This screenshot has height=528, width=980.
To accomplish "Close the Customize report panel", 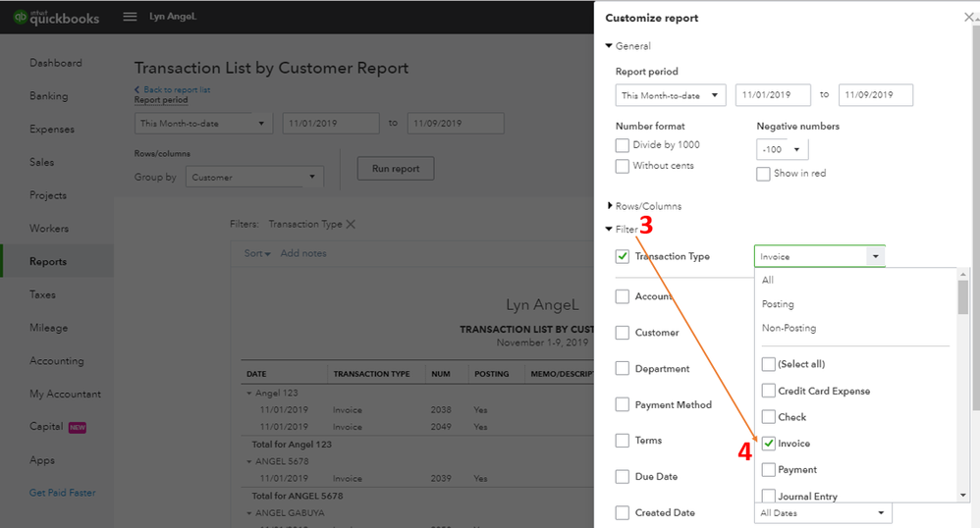I will 969,18.
